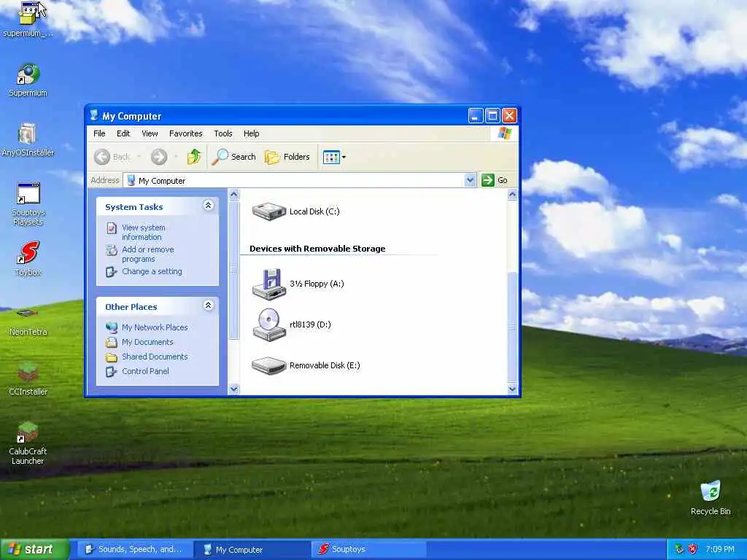Viewport: 747px width, 560px height.
Task: Open the File menu
Action: (99, 133)
